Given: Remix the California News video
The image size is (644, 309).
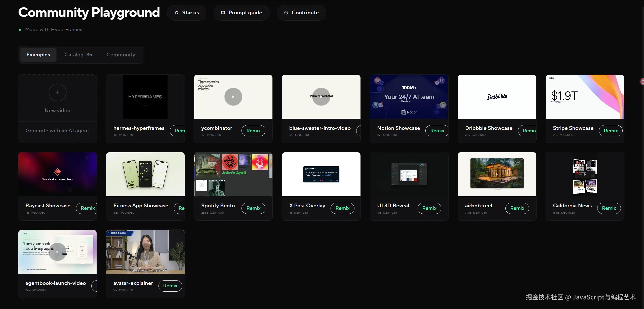Looking at the screenshot, I should click(609, 208).
